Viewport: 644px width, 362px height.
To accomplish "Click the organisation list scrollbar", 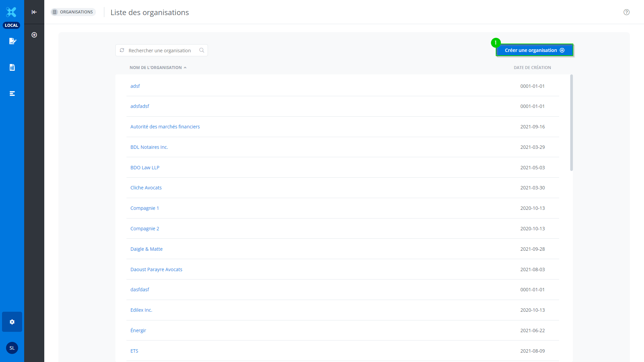I will click(571, 123).
